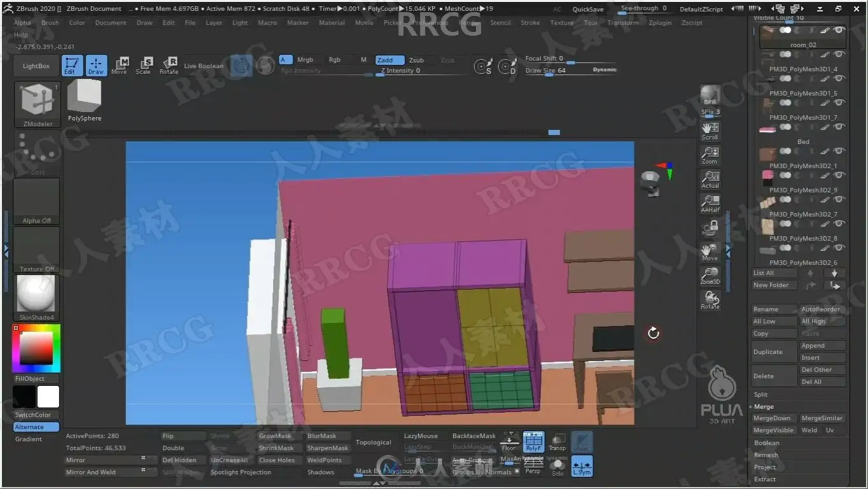
Task: Enable Transp transparency mode
Action: [x=557, y=442]
